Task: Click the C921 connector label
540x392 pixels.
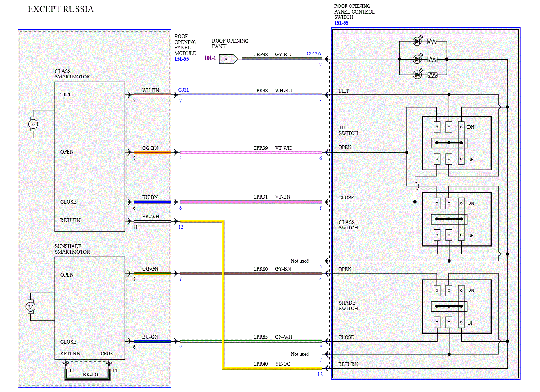Action: point(184,90)
